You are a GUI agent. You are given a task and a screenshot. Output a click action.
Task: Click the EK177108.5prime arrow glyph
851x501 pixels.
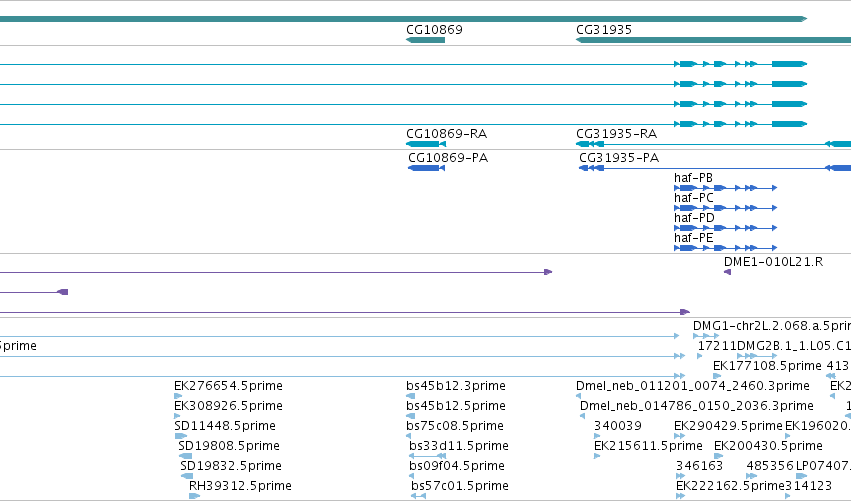tap(717, 376)
